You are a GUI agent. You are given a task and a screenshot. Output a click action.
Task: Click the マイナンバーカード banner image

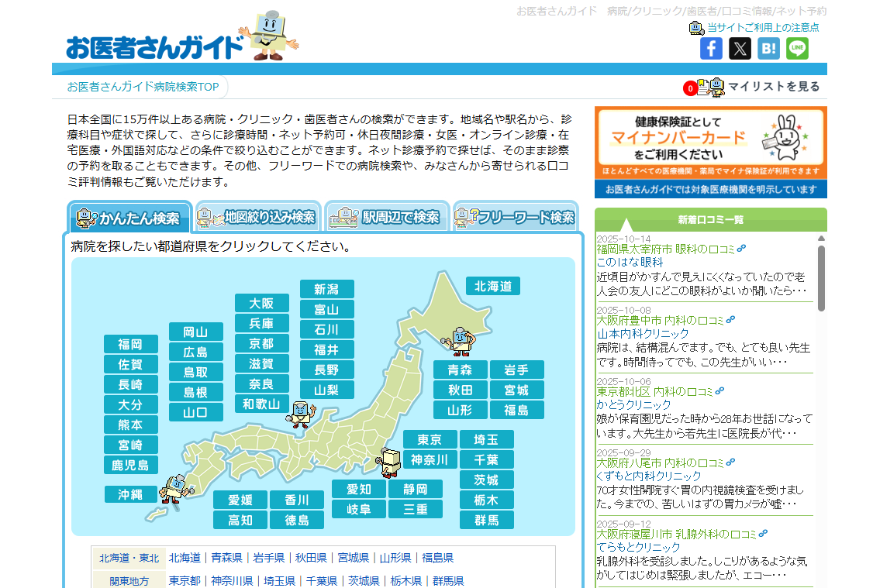[x=710, y=142]
